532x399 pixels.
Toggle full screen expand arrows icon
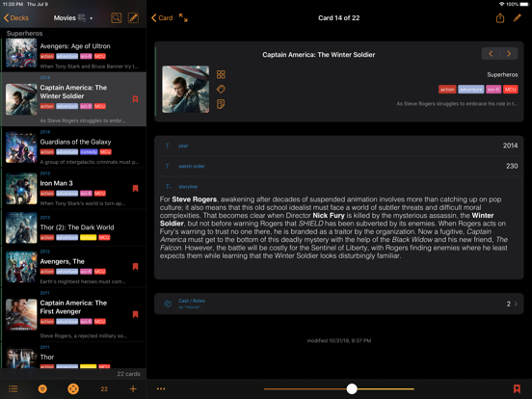tap(183, 17)
